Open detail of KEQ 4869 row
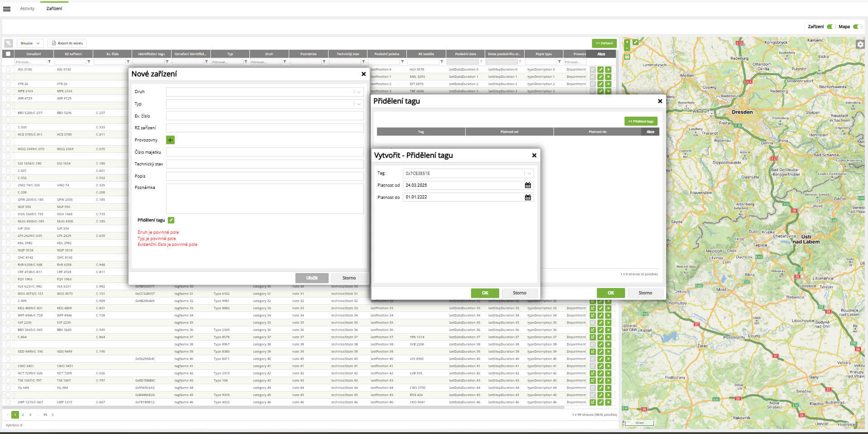Image resolution: width=868 pixels, height=434 pixels. pyautogui.click(x=592, y=308)
